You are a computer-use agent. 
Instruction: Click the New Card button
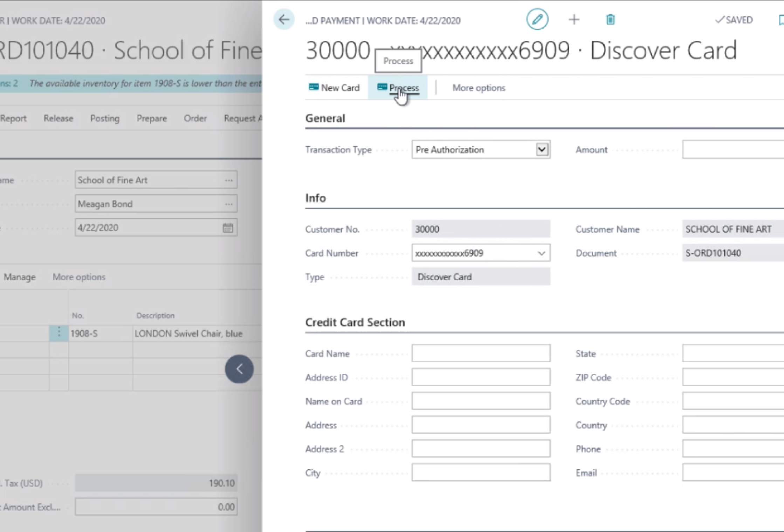tap(335, 87)
